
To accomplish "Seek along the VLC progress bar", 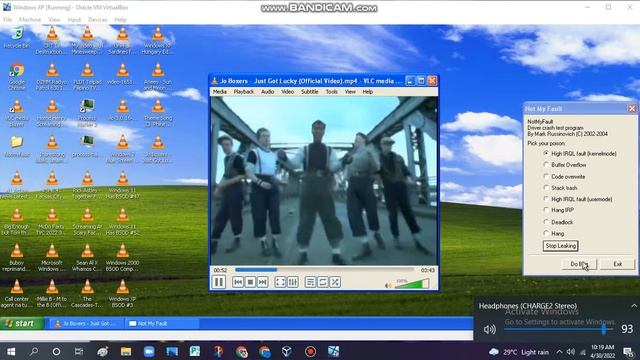I will [x=325, y=270].
